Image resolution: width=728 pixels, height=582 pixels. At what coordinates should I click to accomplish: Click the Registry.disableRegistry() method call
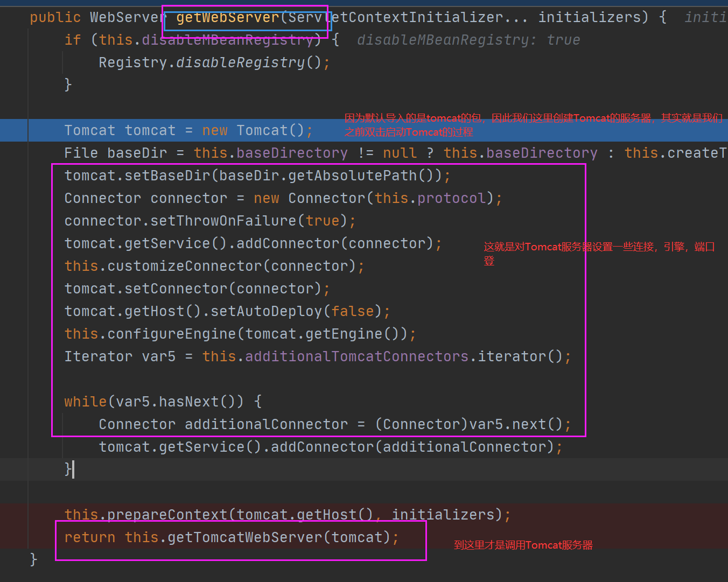[213, 62]
